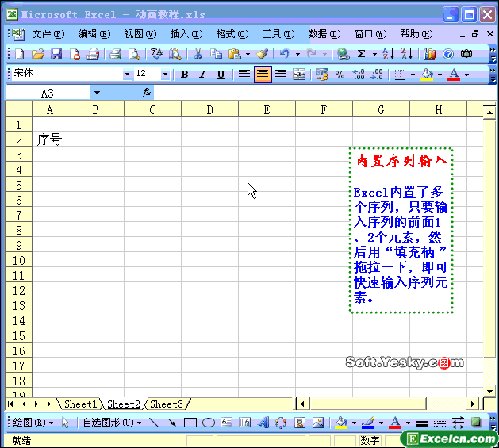499x448 pixels.
Task: Toggle Align Right
Action: [x=281, y=75]
